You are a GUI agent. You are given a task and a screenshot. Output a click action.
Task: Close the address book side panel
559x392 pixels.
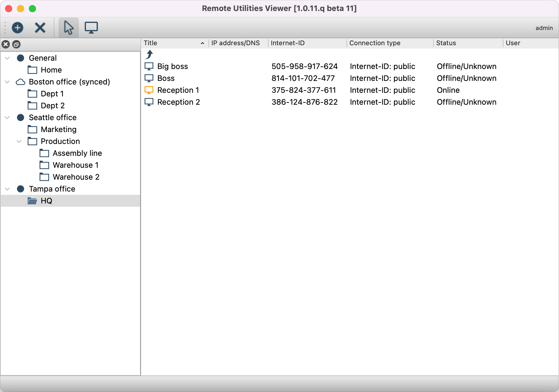(x=6, y=45)
